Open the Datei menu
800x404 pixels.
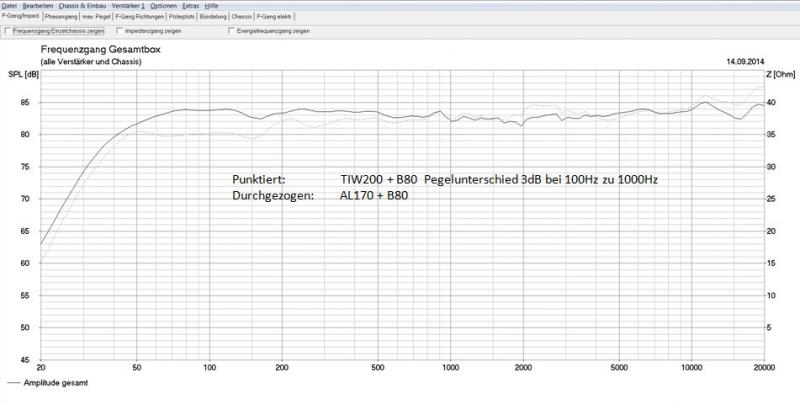pyautogui.click(x=9, y=6)
